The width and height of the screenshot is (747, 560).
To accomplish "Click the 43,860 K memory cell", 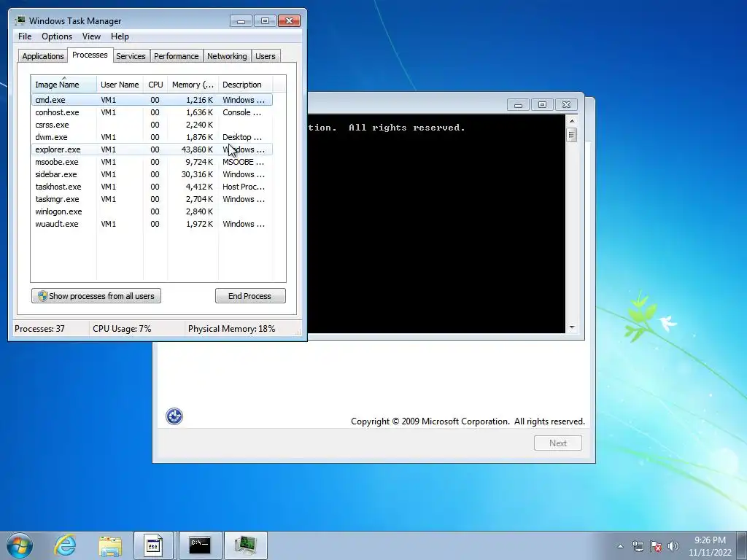I will tap(197, 149).
